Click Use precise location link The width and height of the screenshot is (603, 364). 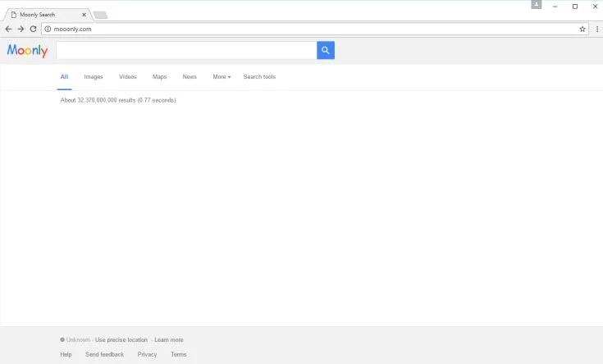(121, 339)
